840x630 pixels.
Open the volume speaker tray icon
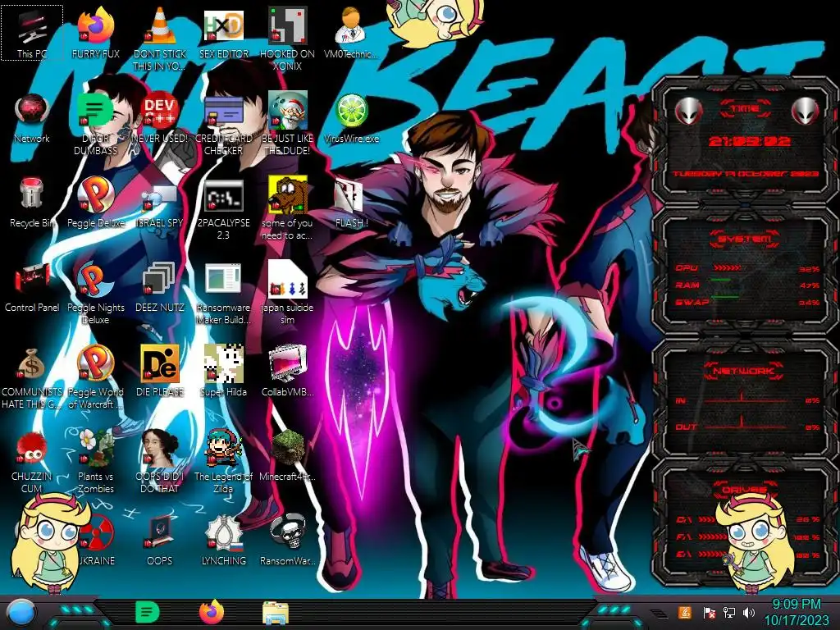pyautogui.click(x=749, y=612)
